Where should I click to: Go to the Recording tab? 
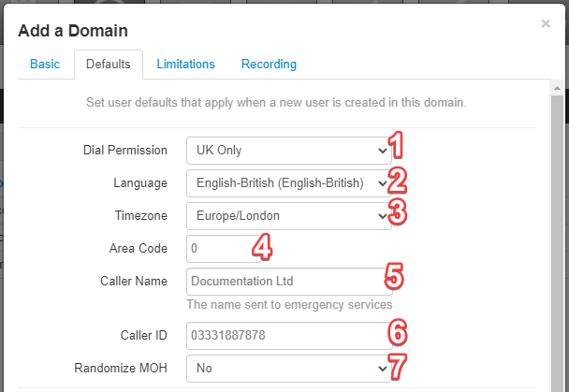[x=269, y=65]
